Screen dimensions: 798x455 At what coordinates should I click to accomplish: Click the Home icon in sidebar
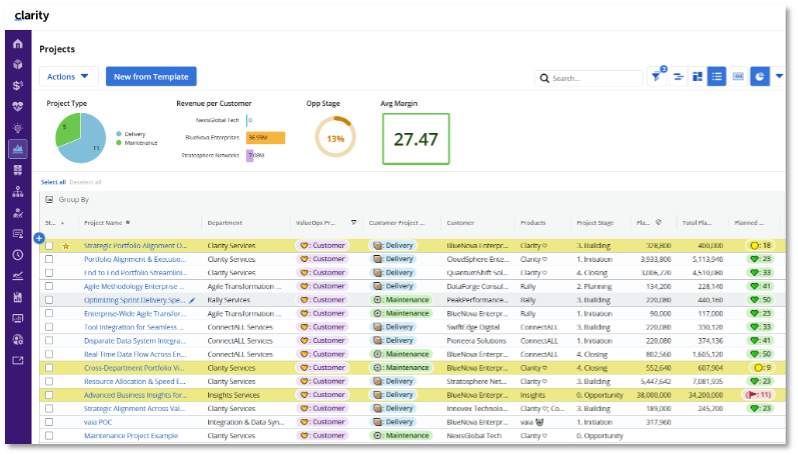coord(18,45)
